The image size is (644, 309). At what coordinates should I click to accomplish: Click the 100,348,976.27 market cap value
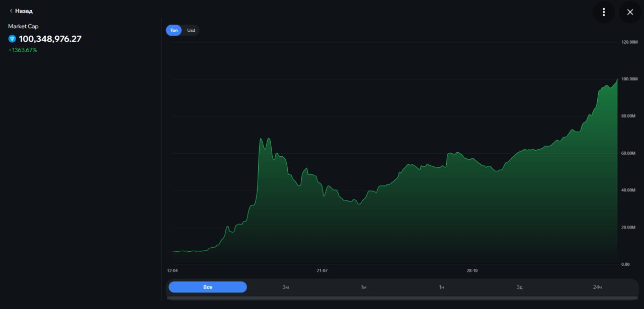click(x=50, y=39)
